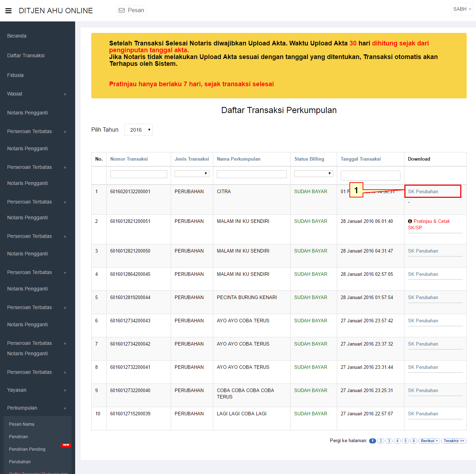Click the Nama Perkumpulan filter field
476x474 pixels.
(x=252, y=174)
